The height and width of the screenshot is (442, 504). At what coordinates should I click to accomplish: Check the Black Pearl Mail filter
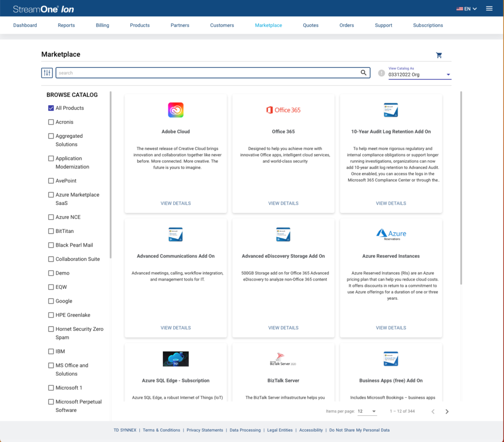51,245
